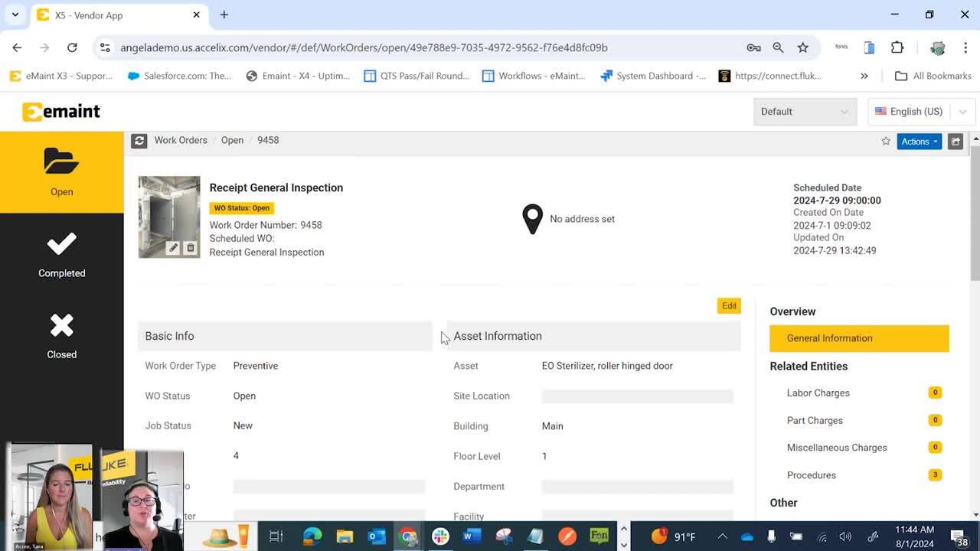Open Outlook from taskbar
This screenshot has height=551, width=980.
[x=377, y=536]
